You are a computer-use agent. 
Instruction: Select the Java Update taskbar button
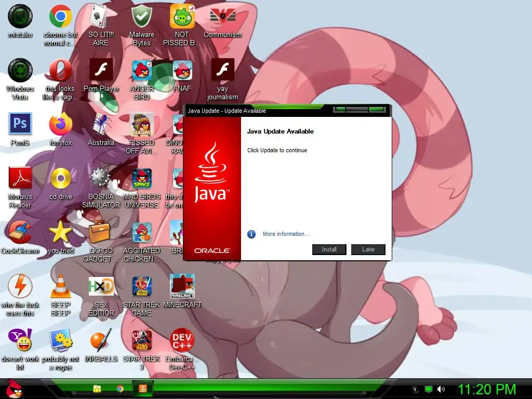click(143, 389)
